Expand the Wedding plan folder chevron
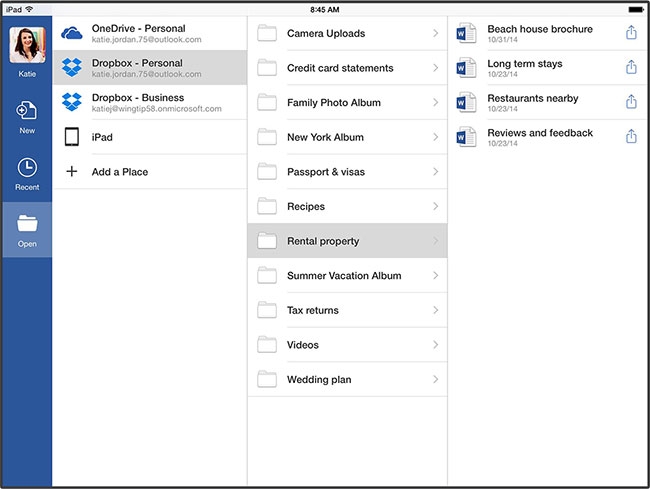The image size is (650, 489). pos(435,380)
